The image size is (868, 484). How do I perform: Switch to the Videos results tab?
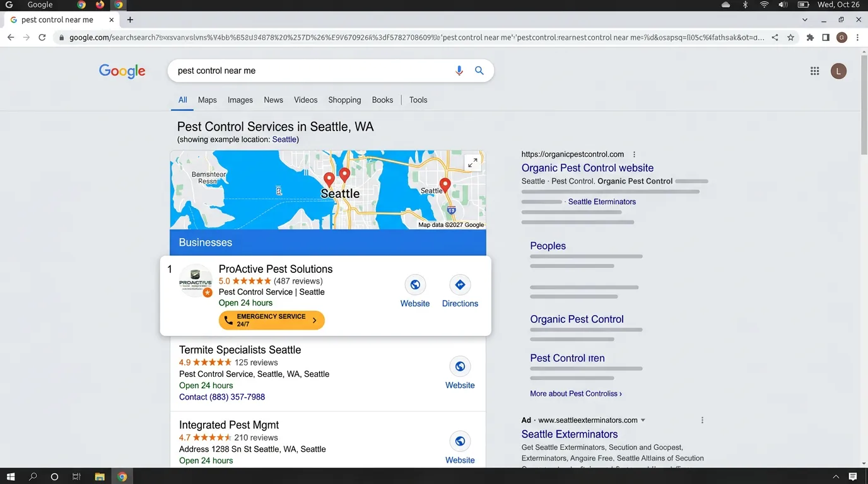306,100
